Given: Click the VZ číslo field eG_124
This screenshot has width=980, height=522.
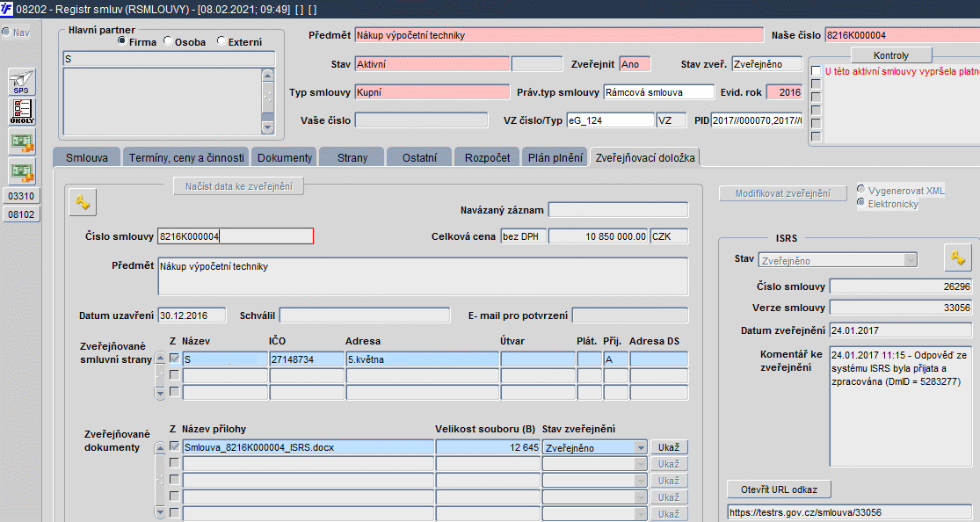Looking at the screenshot, I should (x=610, y=120).
